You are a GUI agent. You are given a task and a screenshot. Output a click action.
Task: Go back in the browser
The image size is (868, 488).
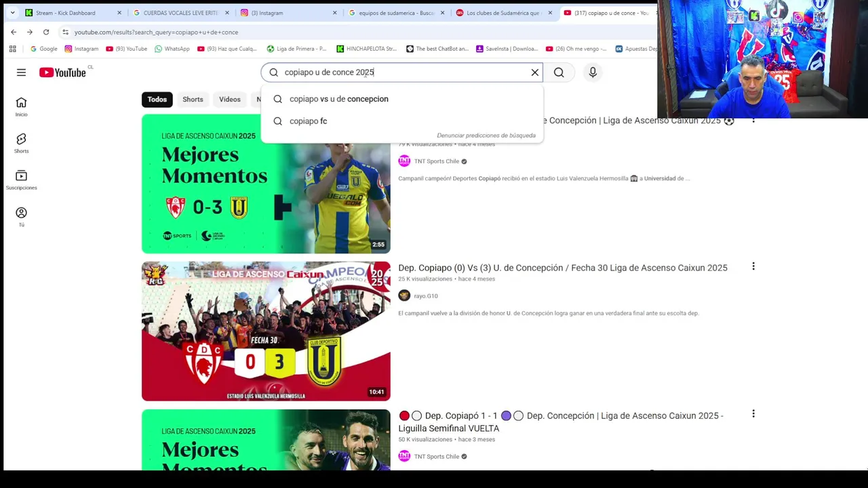click(x=14, y=32)
